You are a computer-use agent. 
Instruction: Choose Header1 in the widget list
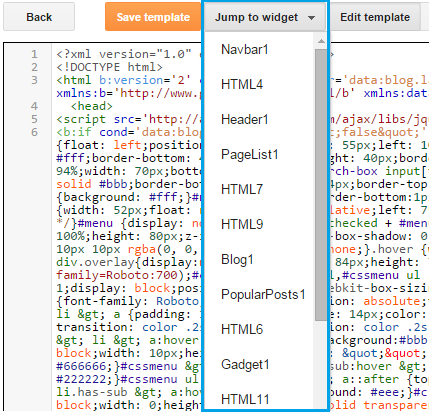(245, 119)
